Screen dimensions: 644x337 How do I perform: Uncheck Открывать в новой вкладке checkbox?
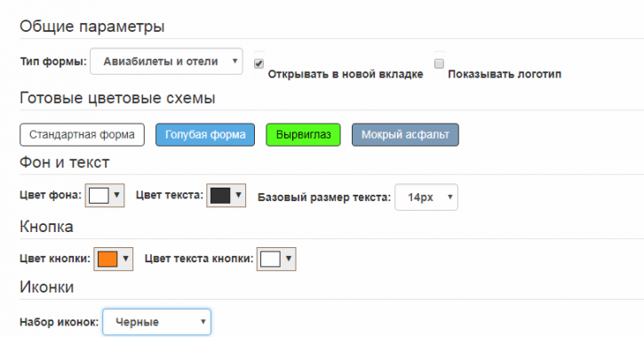[x=258, y=64]
